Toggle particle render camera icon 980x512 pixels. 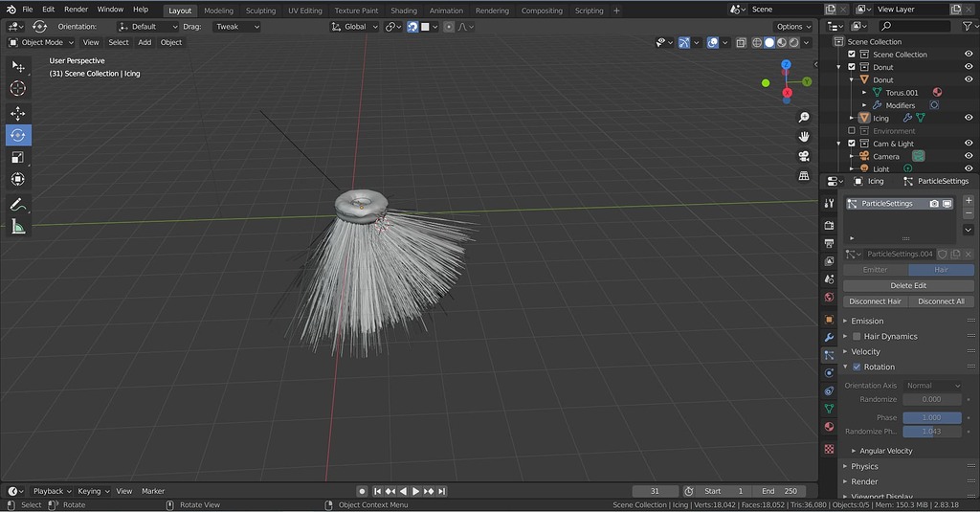tap(934, 204)
